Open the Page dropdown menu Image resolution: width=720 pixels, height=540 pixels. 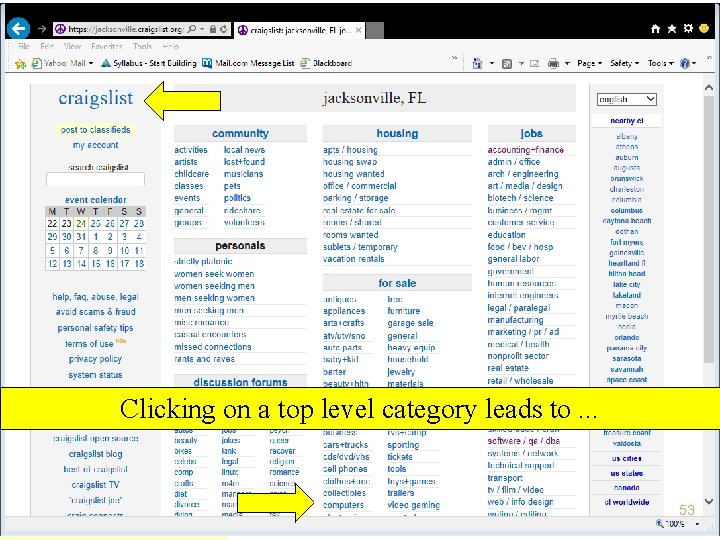pos(589,63)
